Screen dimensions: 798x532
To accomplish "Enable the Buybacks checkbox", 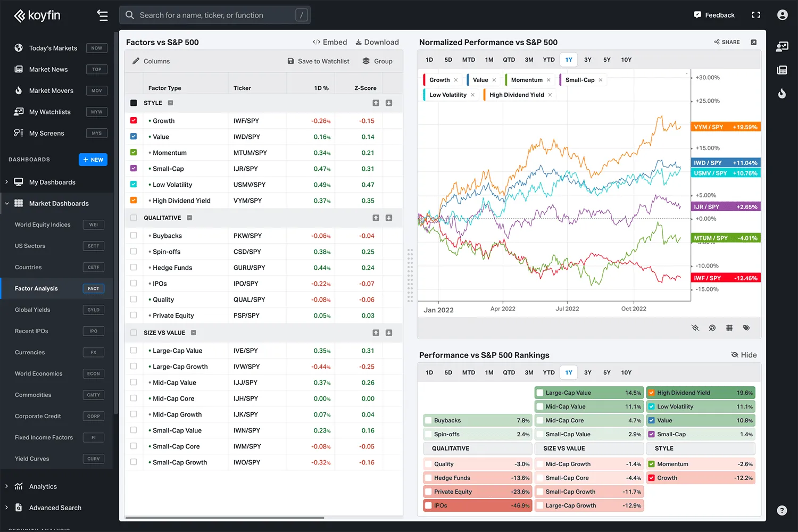I will pyautogui.click(x=134, y=235).
